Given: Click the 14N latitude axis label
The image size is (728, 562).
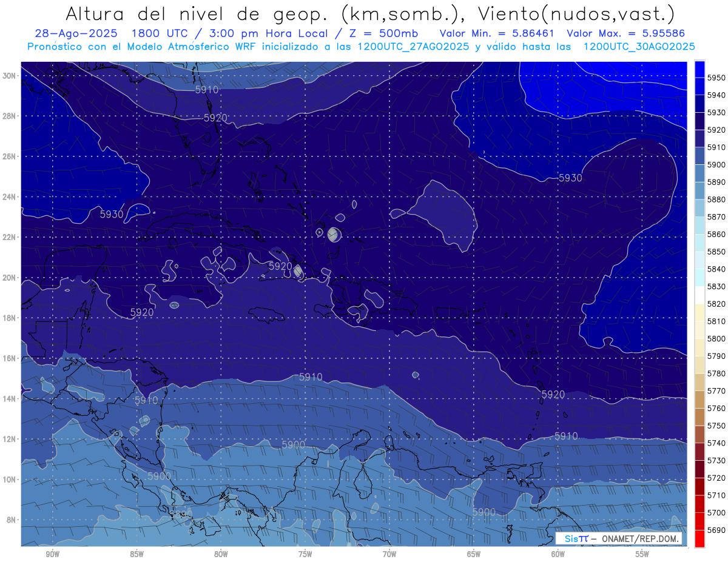Looking at the screenshot, I should (x=9, y=398).
